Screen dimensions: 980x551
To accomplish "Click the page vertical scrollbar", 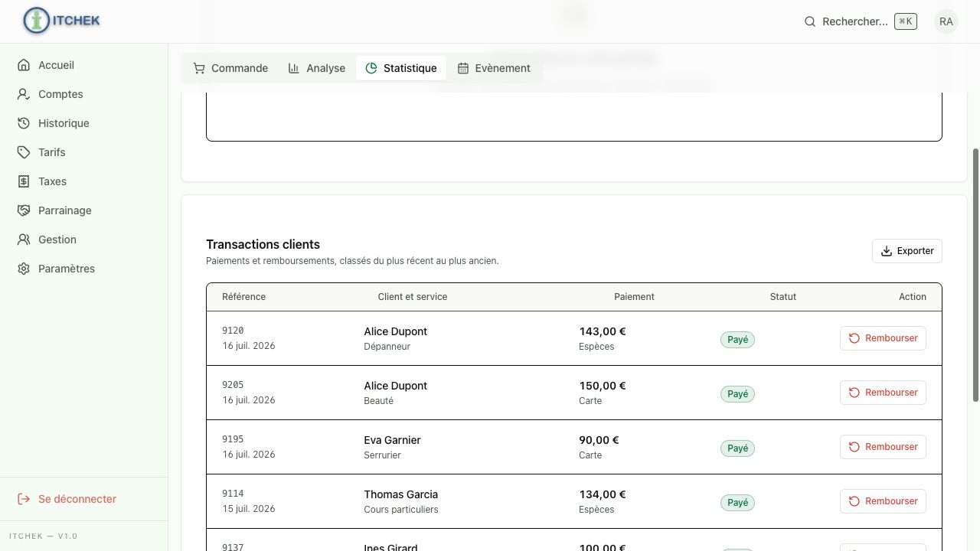I will [975, 274].
